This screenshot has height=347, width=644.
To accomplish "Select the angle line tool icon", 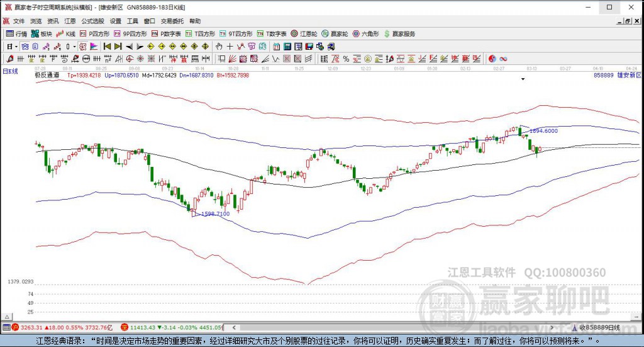I will [265, 59].
